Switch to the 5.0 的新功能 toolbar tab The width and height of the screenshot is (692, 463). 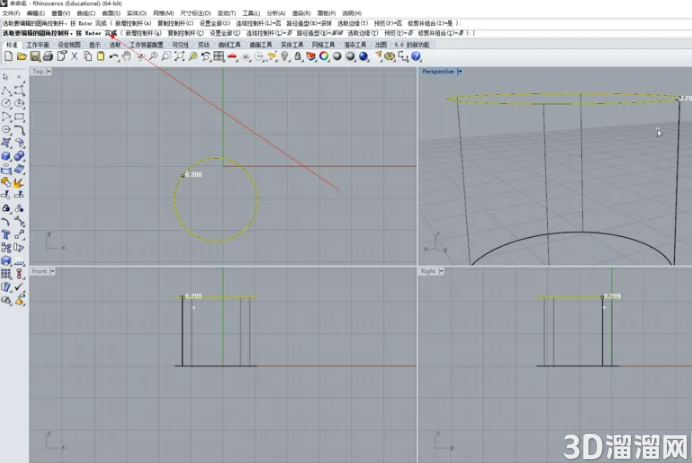pyautogui.click(x=412, y=45)
